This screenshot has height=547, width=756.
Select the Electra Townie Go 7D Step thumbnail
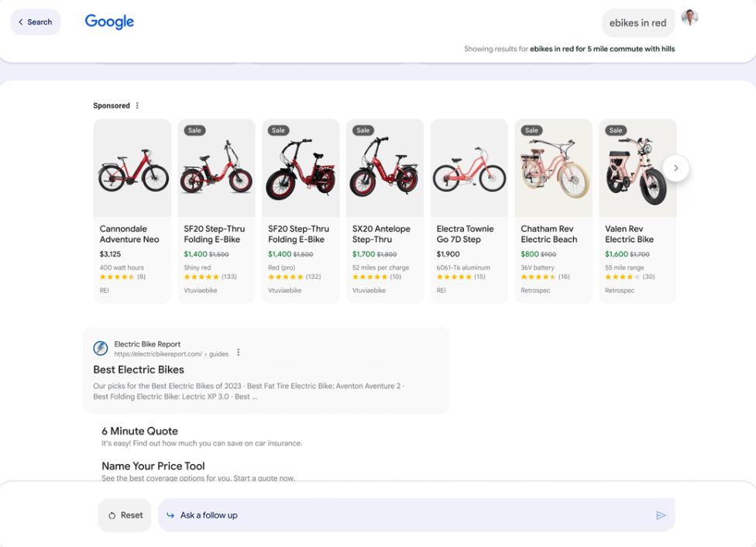(469, 168)
